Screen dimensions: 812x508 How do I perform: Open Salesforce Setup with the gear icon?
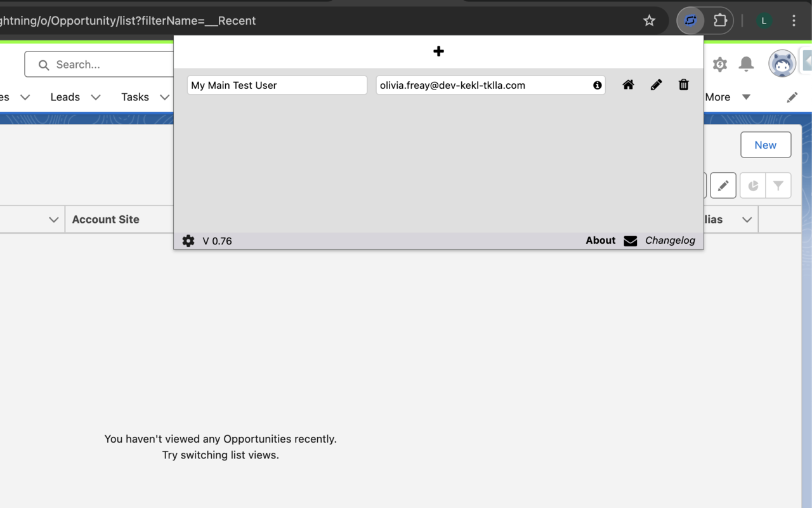(x=719, y=64)
